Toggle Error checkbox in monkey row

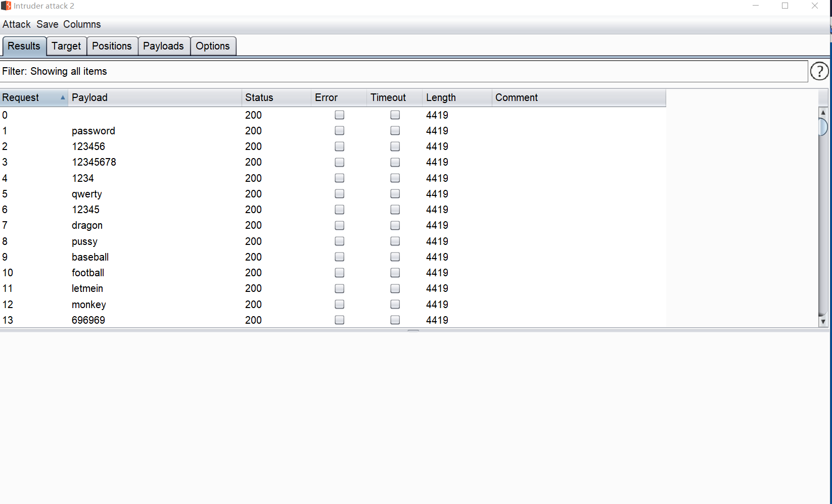point(340,305)
